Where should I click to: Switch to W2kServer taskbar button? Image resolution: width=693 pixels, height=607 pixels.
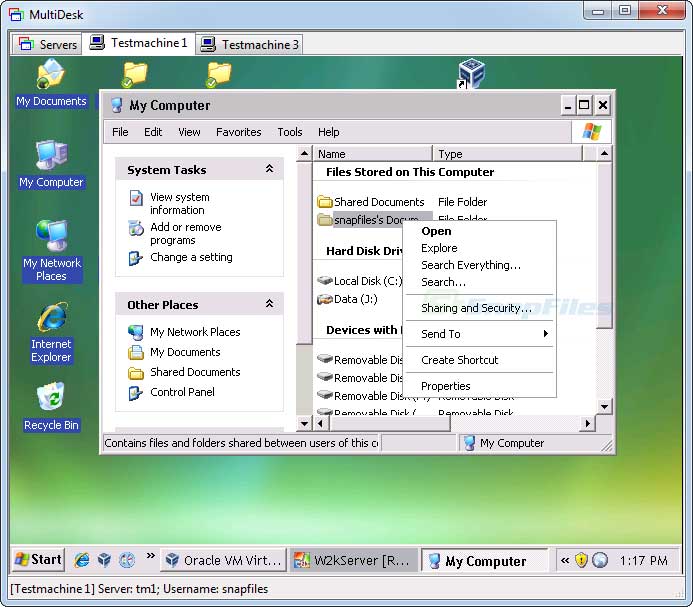click(354, 560)
